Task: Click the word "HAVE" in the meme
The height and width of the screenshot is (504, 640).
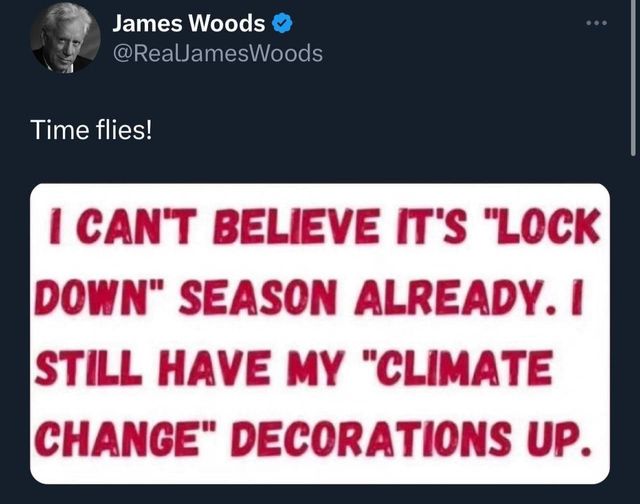Action: (214, 368)
